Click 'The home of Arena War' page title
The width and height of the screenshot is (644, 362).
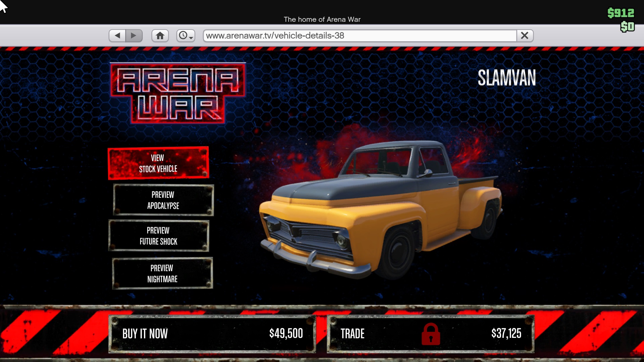pos(322,19)
